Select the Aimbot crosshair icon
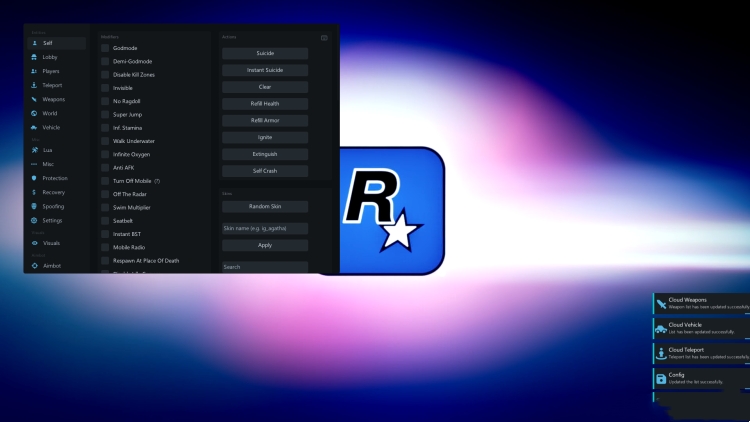The height and width of the screenshot is (422, 750). coord(34,266)
